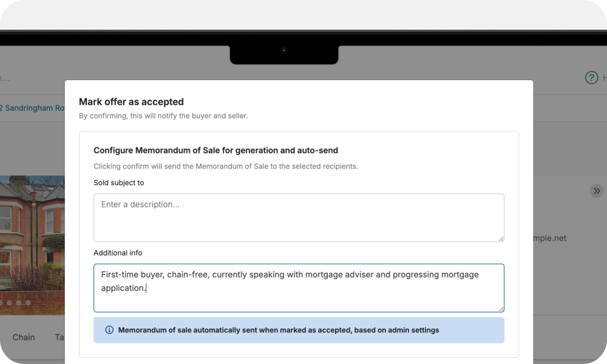Image resolution: width=607 pixels, height=364 pixels.
Task: Click the email address ending in mple.net
Action: click(549, 238)
